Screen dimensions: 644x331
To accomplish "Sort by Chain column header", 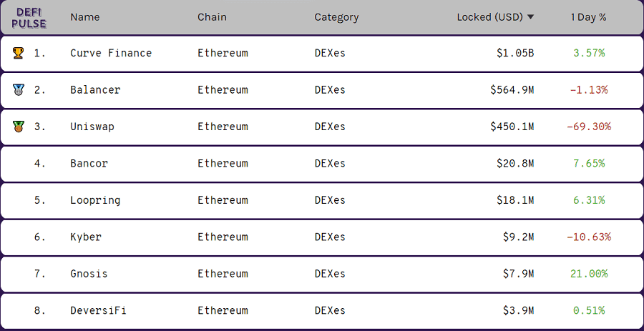I will (212, 17).
